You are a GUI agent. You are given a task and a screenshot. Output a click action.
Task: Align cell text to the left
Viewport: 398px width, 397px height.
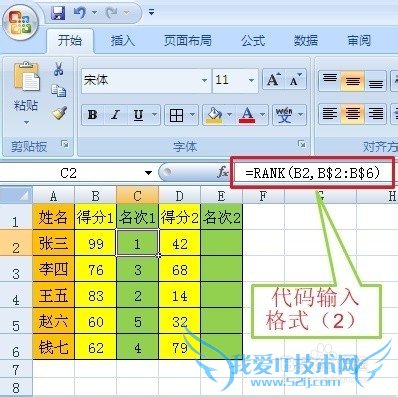pos(330,114)
